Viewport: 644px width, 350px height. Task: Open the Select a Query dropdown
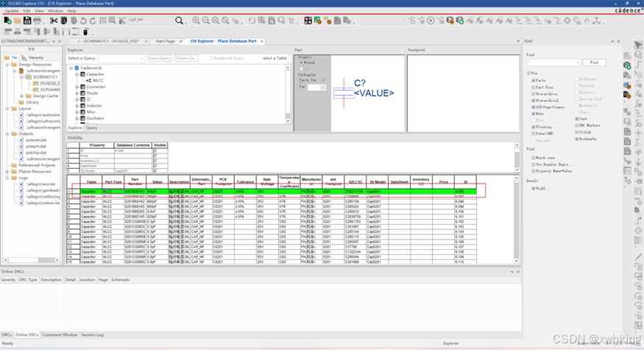(x=142, y=58)
